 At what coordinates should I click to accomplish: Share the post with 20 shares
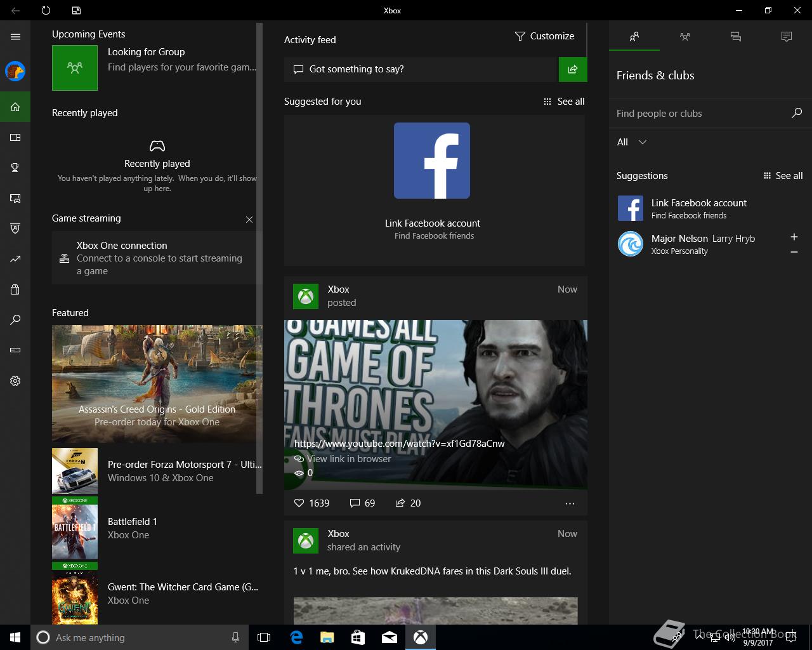click(x=408, y=503)
